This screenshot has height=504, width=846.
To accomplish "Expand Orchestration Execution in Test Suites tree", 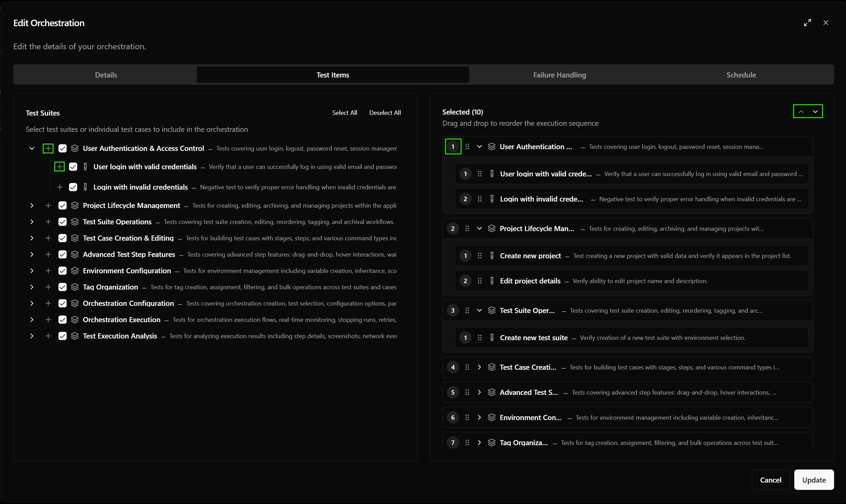I will (x=32, y=320).
